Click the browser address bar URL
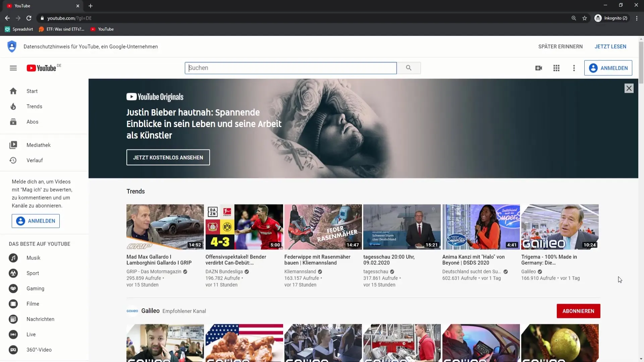 point(69,18)
